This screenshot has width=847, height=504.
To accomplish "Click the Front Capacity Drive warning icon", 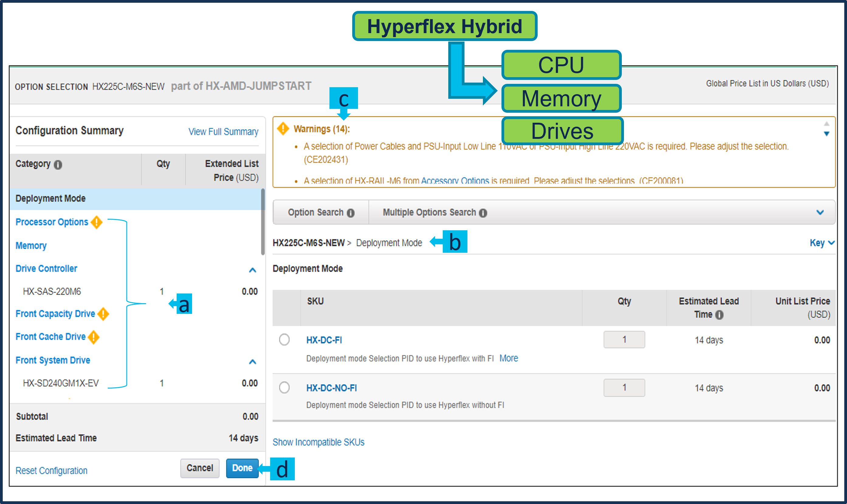I will point(103,314).
